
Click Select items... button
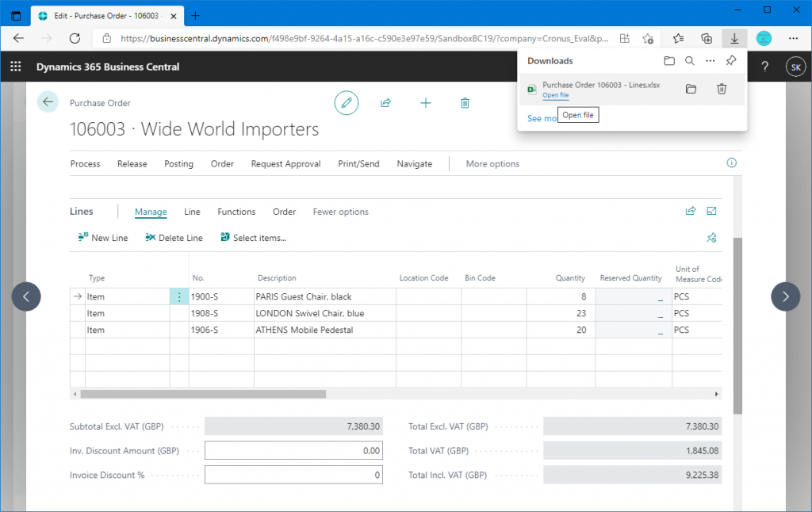click(x=253, y=238)
